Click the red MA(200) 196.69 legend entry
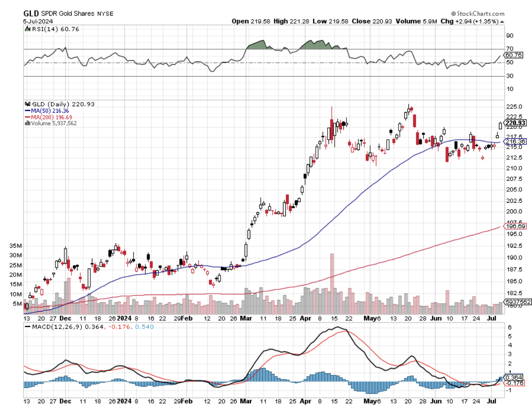This screenshot has height=413, width=532. tap(47, 117)
